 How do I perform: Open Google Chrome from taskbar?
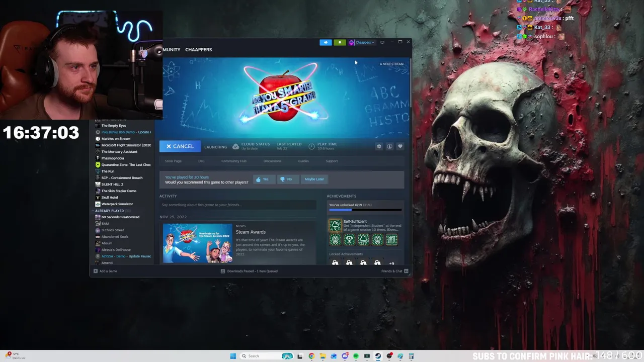click(311, 356)
